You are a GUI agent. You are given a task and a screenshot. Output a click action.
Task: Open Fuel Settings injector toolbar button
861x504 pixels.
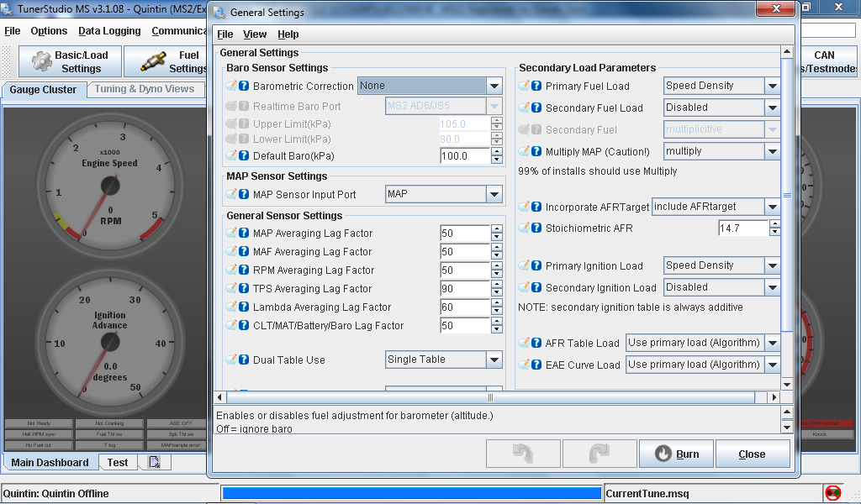tap(166, 61)
